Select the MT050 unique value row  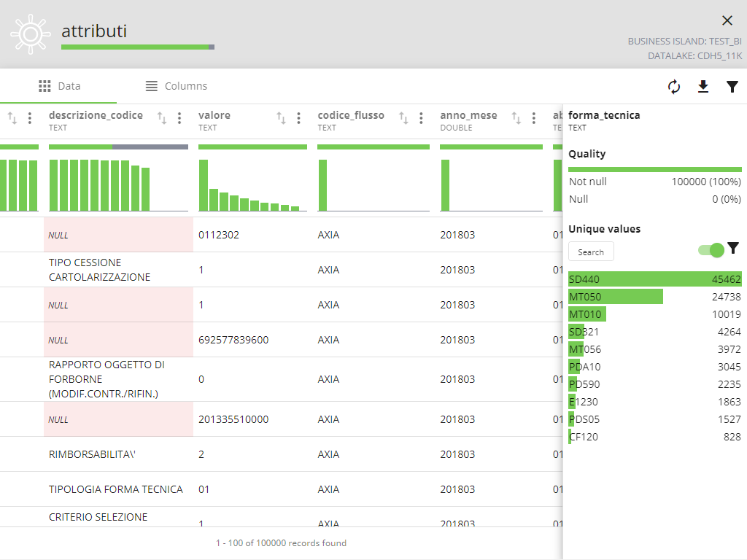pyautogui.click(x=654, y=296)
